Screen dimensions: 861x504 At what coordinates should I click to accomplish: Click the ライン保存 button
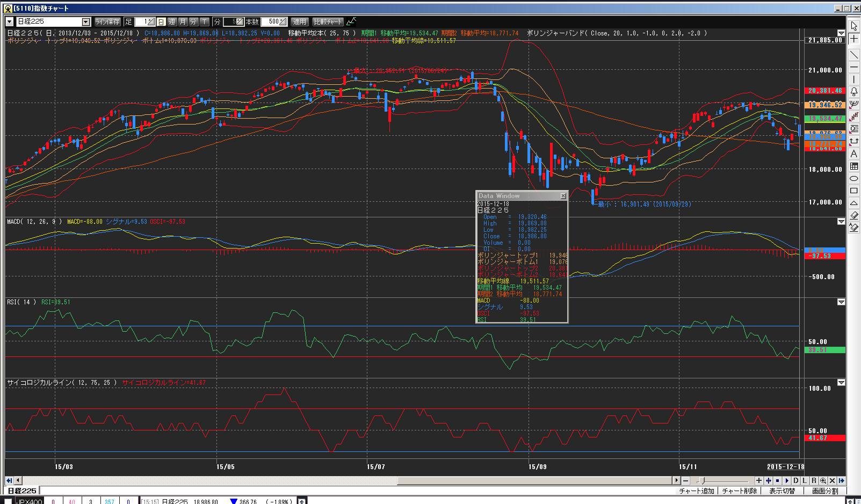[x=107, y=22]
